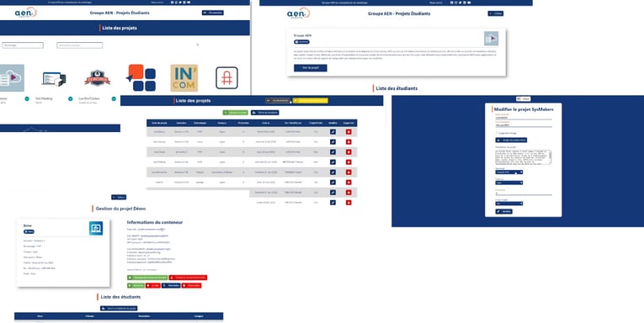Open the hash-symbol project logo
Screen dimensions: 644x323
point(226,77)
